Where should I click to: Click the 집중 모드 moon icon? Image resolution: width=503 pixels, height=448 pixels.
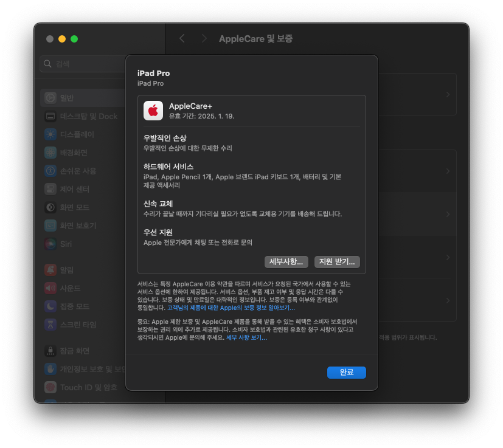point(50,306)
